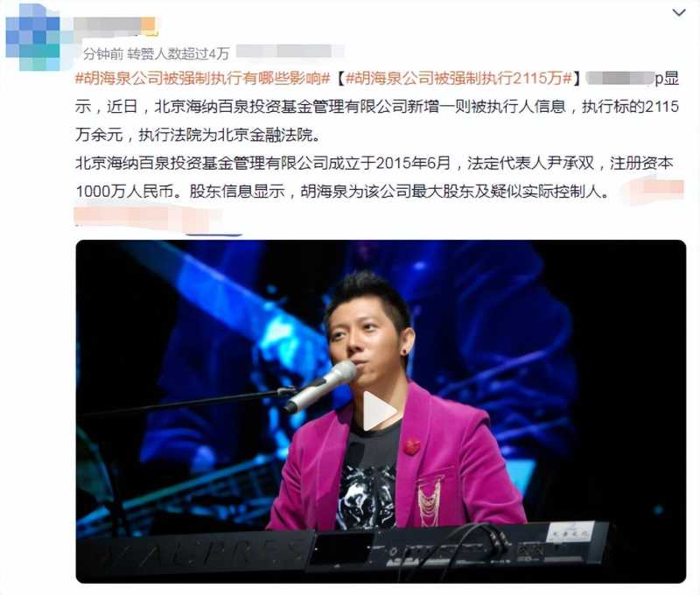This screenshot has width=700, height=595.
Task: Click the video thumbnail of the singer
Action: [x=381, y=411]
